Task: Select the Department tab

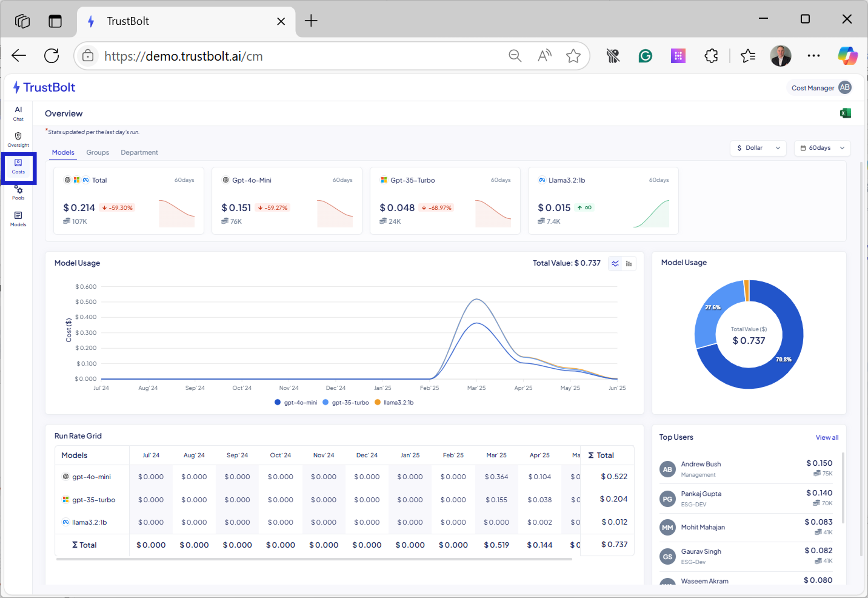Action: click(139, 153)
